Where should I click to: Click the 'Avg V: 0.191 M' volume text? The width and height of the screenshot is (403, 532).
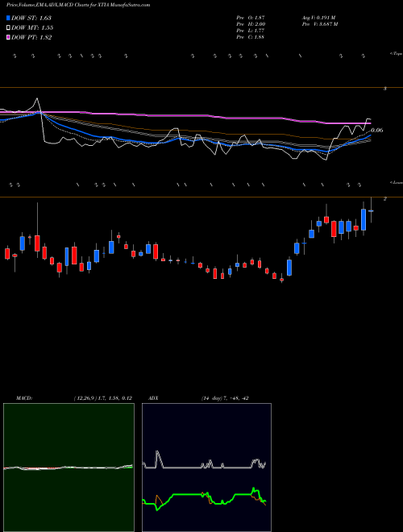(319, 18)
